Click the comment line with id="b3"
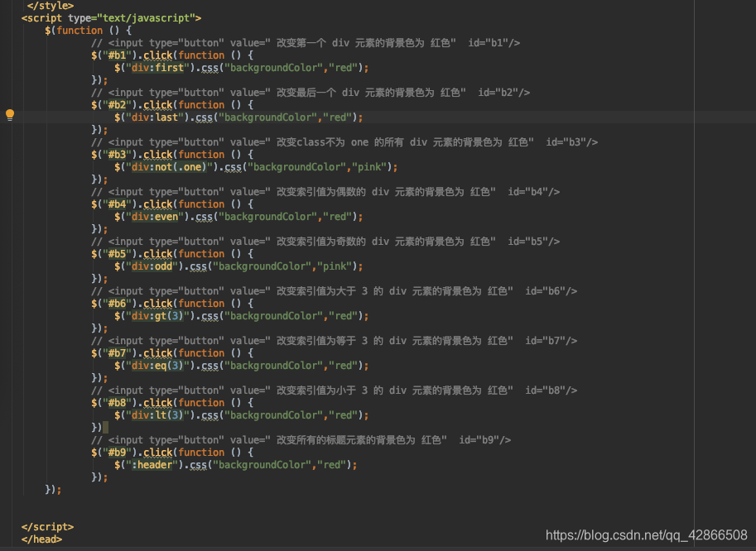Image resolution: width=756 pixels, height=551 pixels. [344, 142]
